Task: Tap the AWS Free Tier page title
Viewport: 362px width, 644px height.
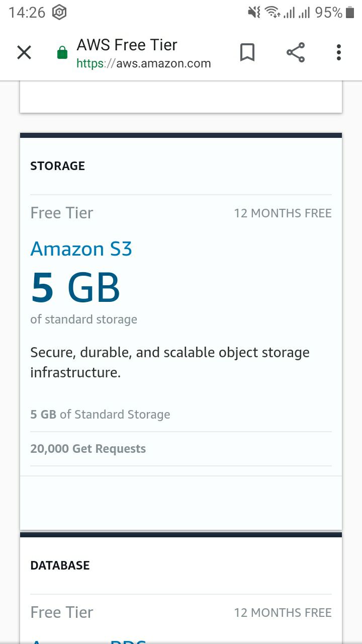Action: tap(127, 45)
